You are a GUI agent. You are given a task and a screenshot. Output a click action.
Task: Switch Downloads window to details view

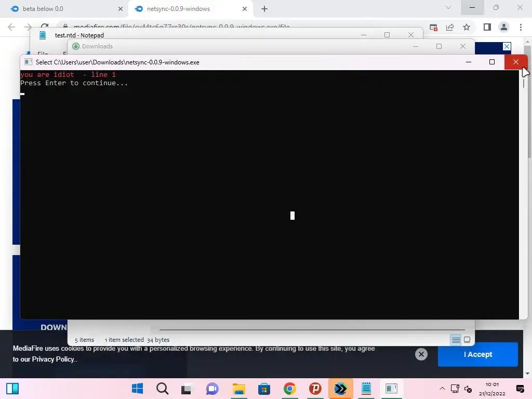coord(456,340)
